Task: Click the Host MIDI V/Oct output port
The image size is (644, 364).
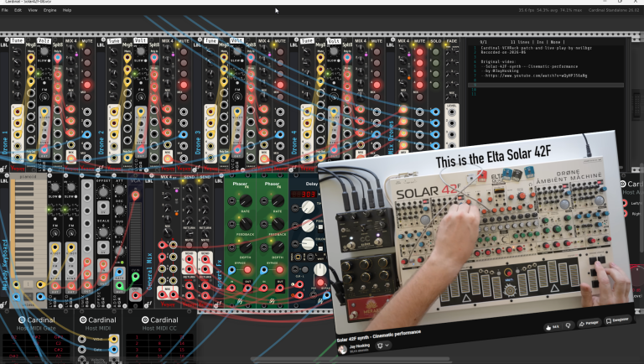Action: coord(113,339)
